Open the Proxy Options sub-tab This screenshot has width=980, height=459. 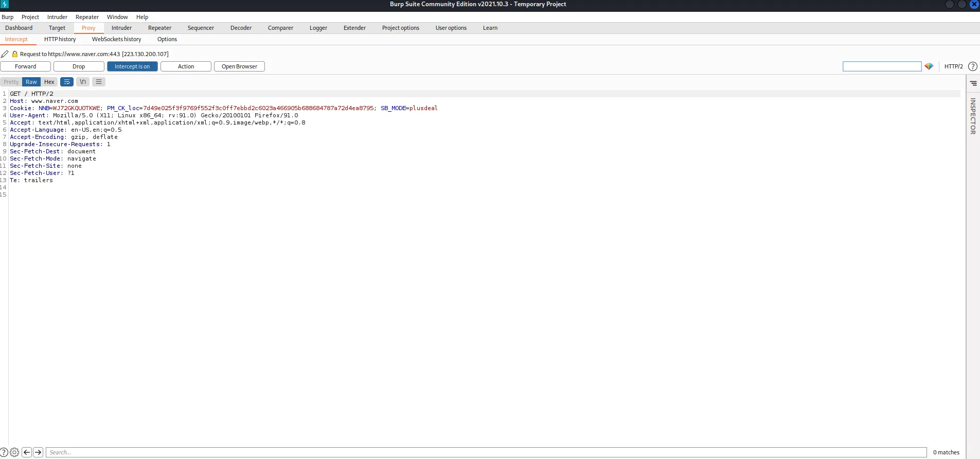[x=167, y=39]
